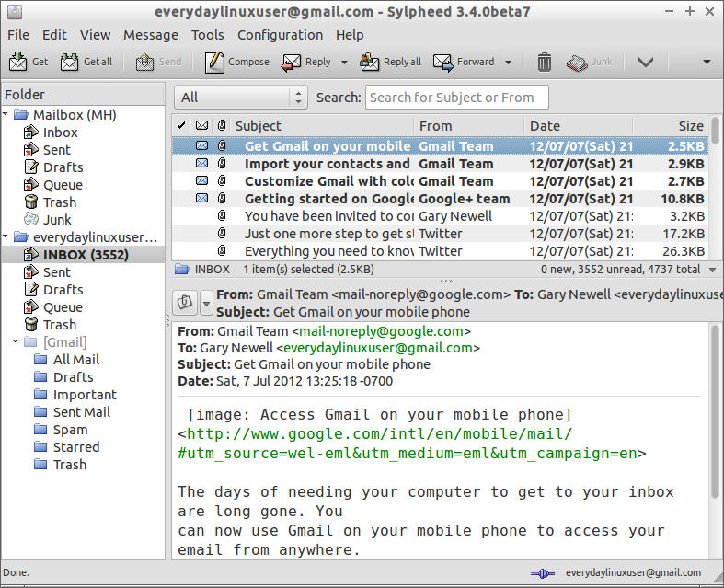Image resolution: width=724 pixels, height=588 pixels.
Task: Click the INBOX folder icon in summary status bar
Action: click(181, 270)
